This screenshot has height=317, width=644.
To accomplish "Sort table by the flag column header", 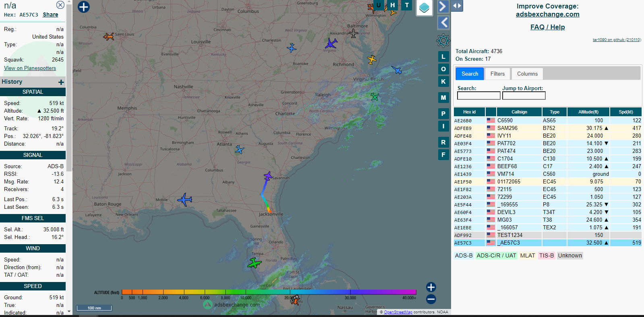I will [491, 112].
